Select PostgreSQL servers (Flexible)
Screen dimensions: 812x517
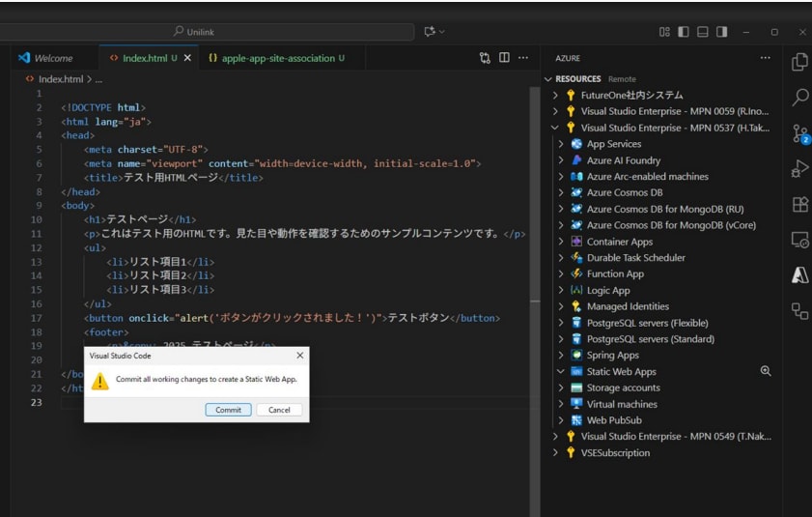[x=647, y=323]
